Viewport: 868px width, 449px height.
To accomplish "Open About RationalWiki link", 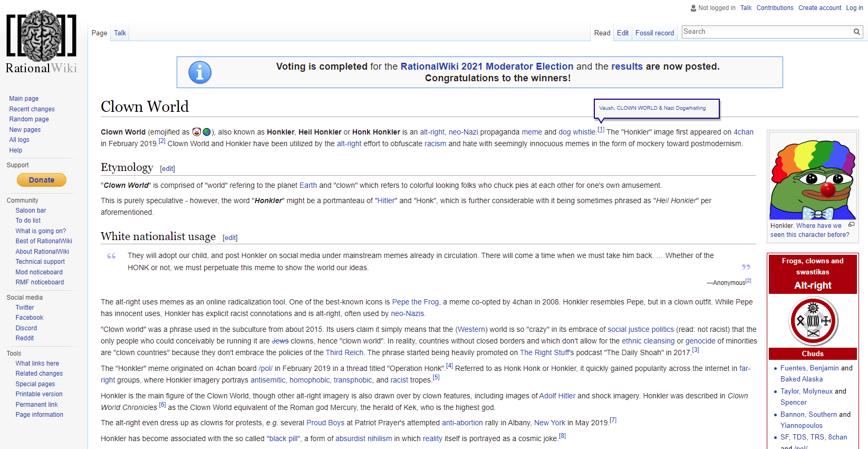I will [42, 252].
